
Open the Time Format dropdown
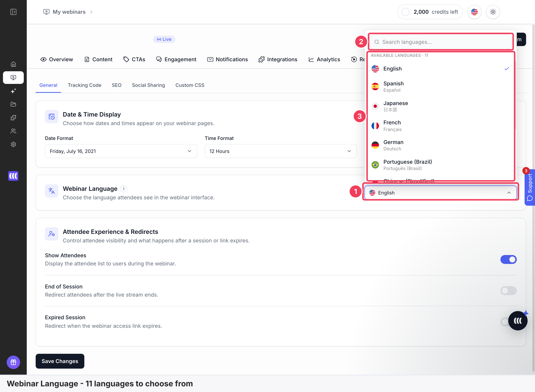coord(281,151)
